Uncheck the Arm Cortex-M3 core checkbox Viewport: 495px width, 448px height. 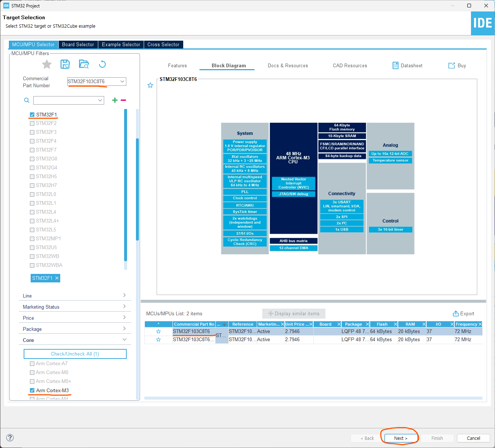pos(32,390)
